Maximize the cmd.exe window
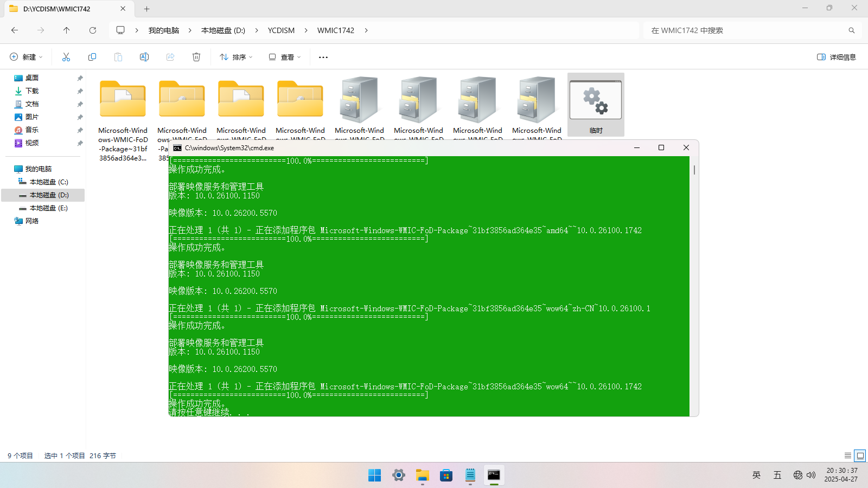 661,147
